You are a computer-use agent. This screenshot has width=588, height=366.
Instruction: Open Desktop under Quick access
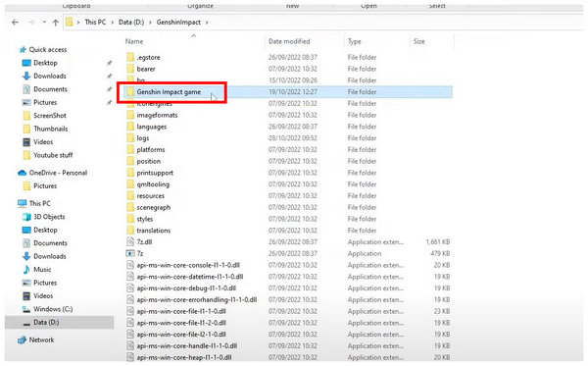pos(40,63)
